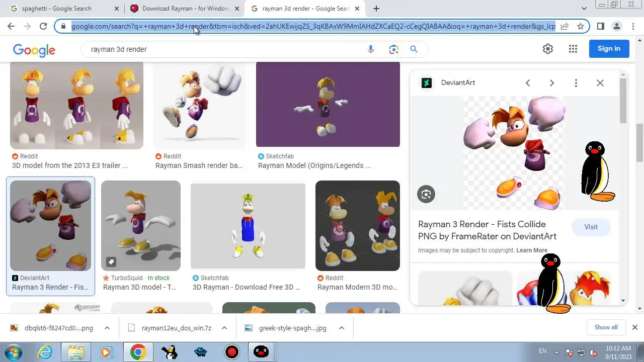The width and height of the screenshot is (644, 362).
Task: Open Windows Explorer from taskbar
Action: tap(75, 352)
